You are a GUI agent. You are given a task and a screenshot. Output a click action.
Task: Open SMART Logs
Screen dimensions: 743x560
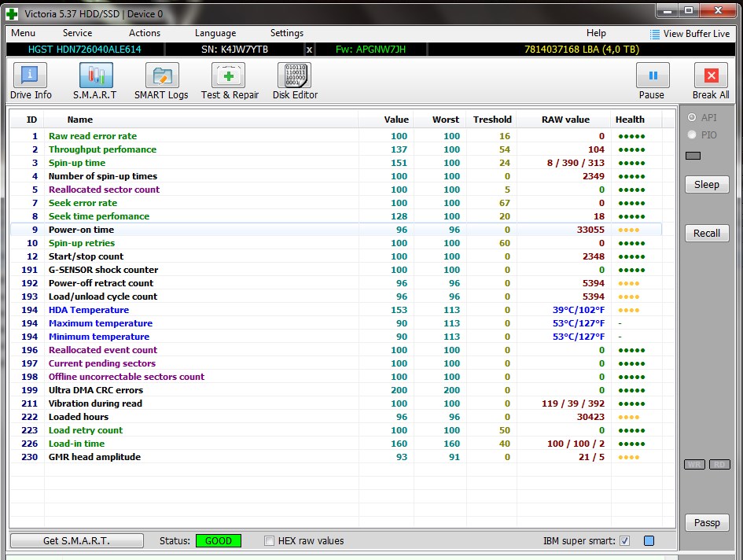162,81
